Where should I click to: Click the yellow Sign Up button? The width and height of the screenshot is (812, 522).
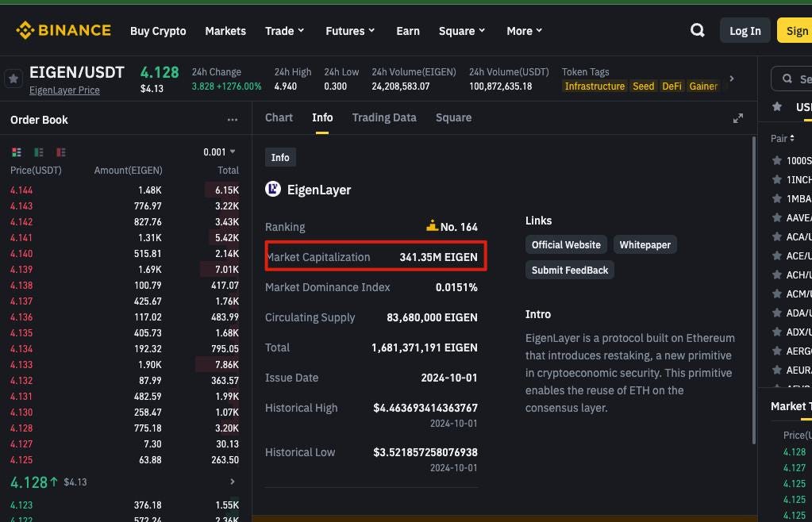tap(795, 30)
